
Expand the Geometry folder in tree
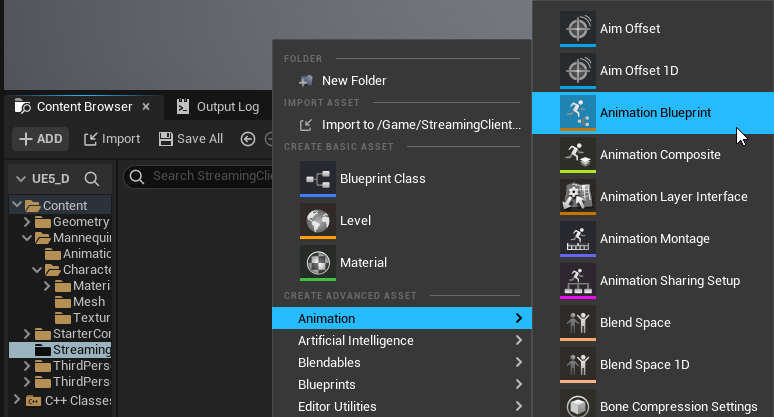pos(28,221)
